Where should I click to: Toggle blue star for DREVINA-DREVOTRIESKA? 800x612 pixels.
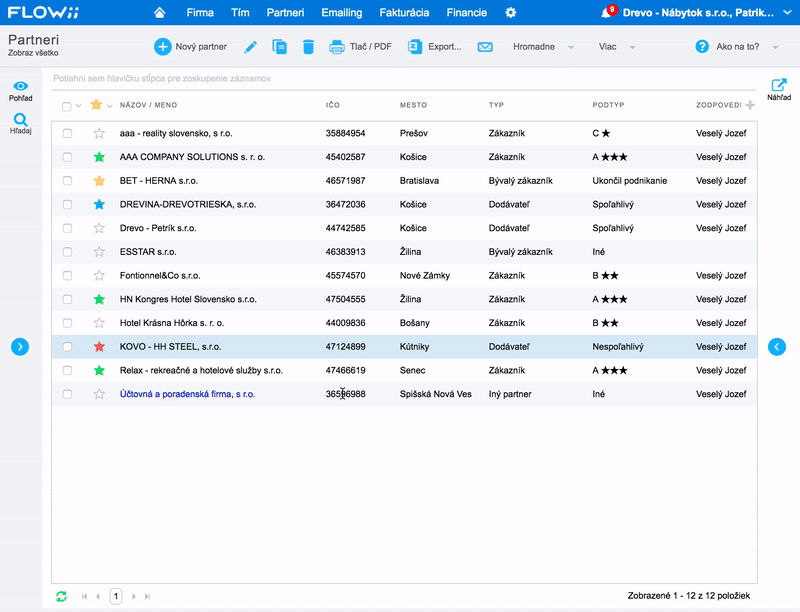coord(99,205)
